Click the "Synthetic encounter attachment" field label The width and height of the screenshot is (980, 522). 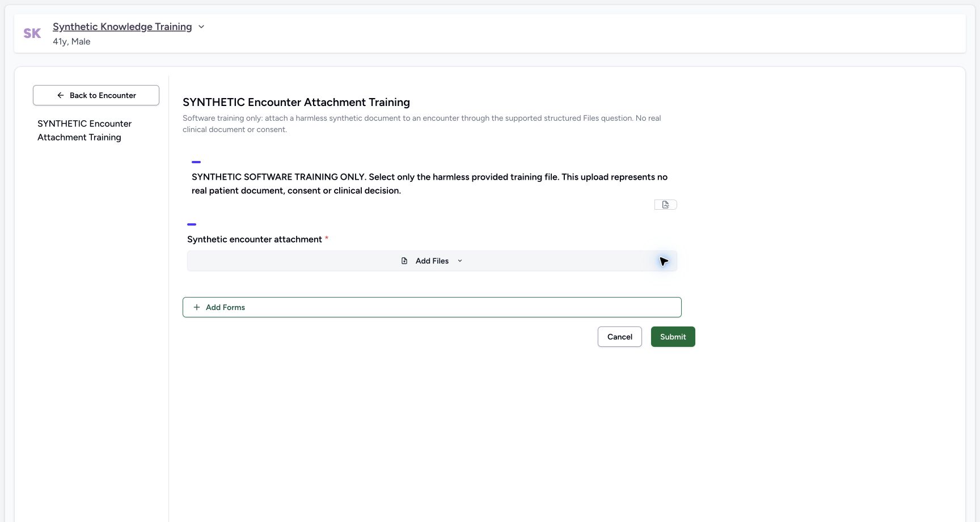point(255,239)
